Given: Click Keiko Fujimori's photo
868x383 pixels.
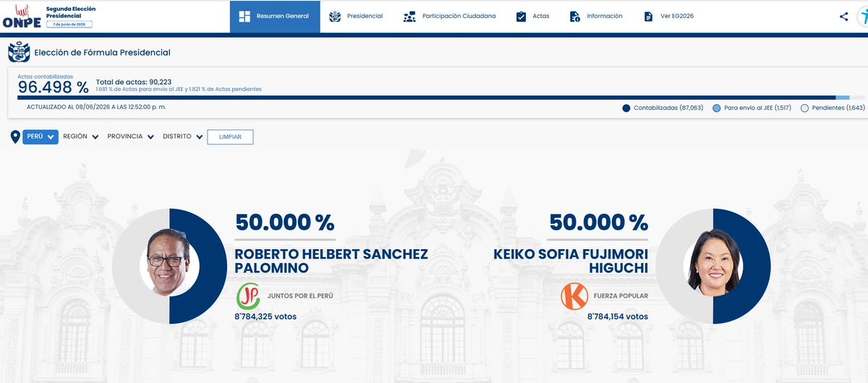Looking at the screenshot, I should (712, 262).
